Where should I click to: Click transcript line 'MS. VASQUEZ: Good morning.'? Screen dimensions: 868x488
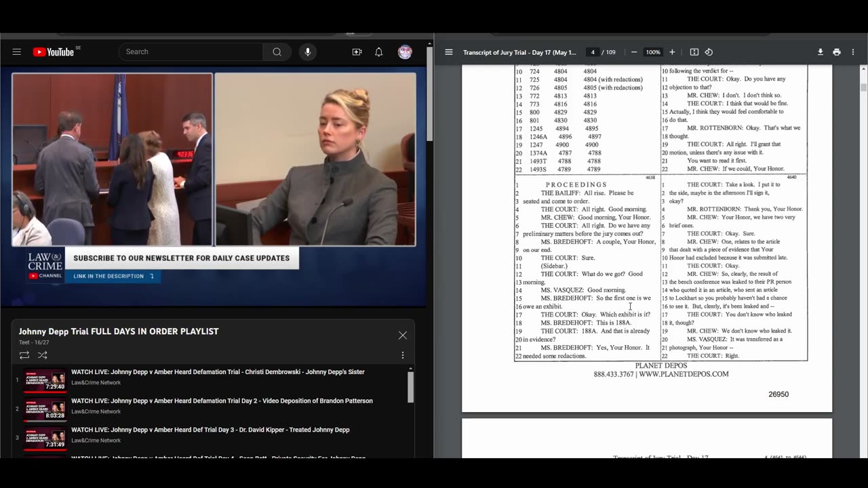click(x=583, y=290)
